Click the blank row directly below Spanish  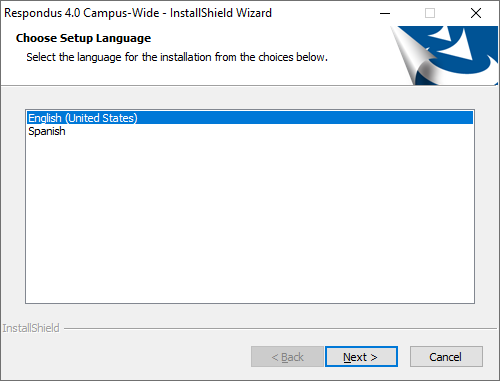tap(250, 144)
